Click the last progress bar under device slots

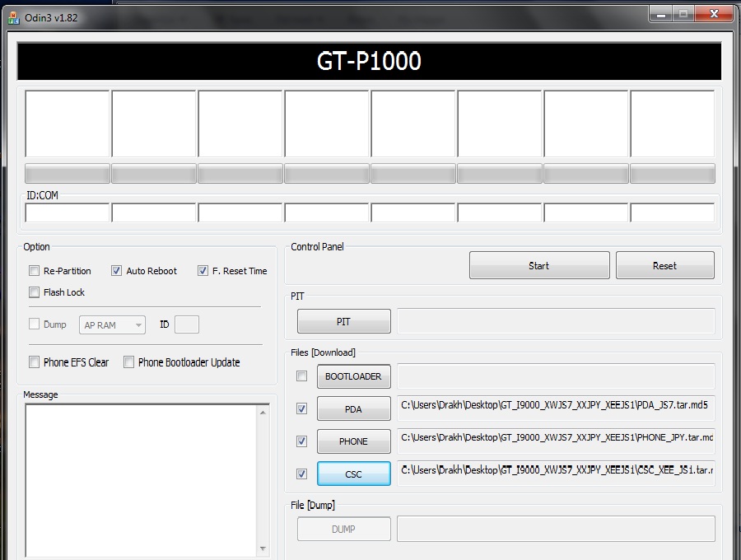click(x=673, y=174)
